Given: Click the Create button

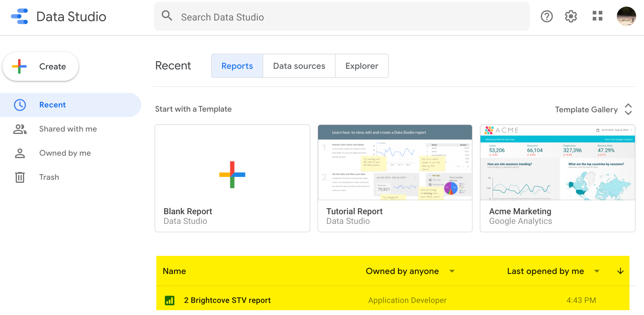Looking at the screenshot, I should (40, 66).
